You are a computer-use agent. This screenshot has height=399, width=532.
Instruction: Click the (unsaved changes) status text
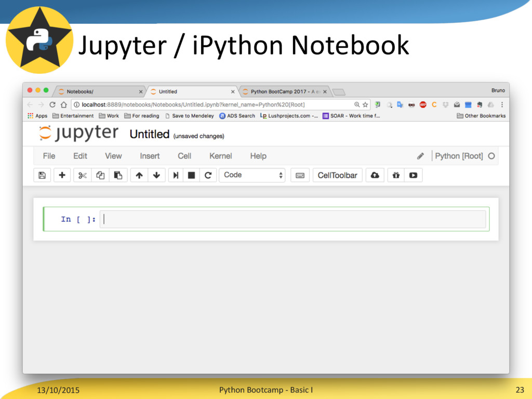point(198,136)
